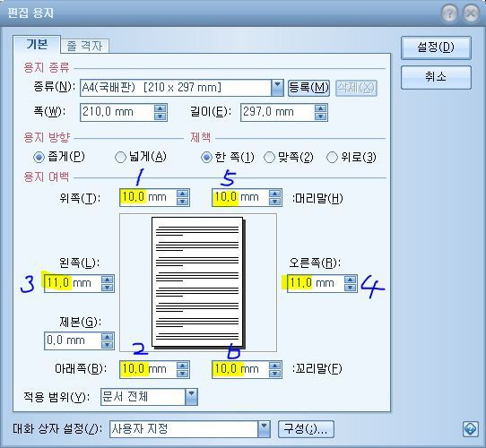Switch to the 기본 tab

pos(37,44)
